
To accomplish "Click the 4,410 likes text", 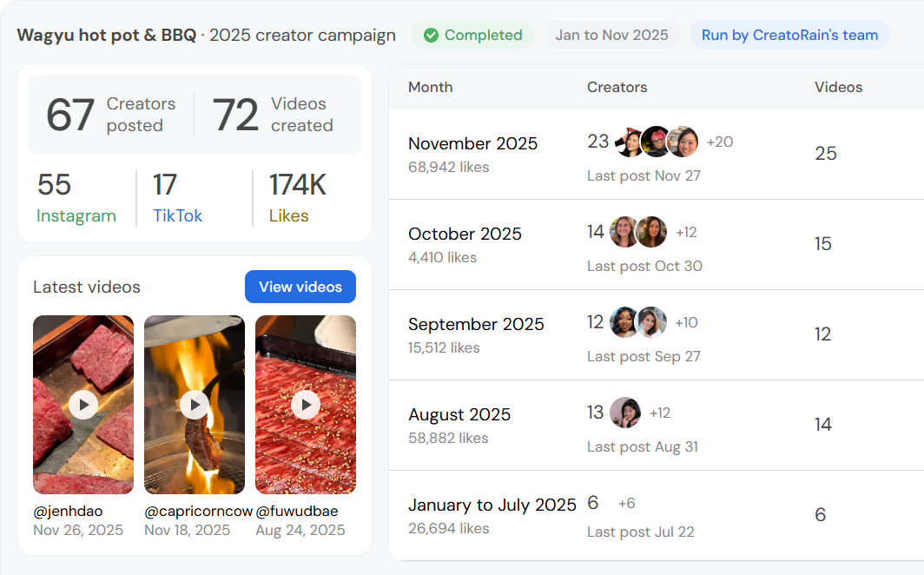I will coord(443,257).
